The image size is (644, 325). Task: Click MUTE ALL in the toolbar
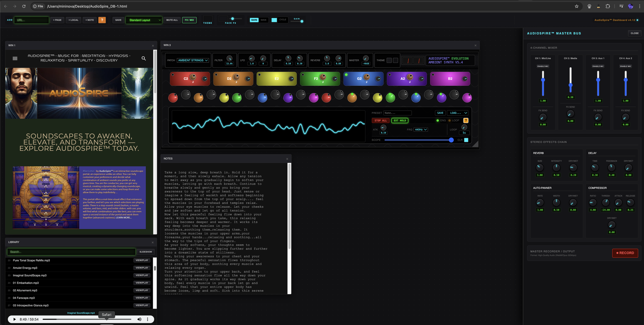click(172, 20)
